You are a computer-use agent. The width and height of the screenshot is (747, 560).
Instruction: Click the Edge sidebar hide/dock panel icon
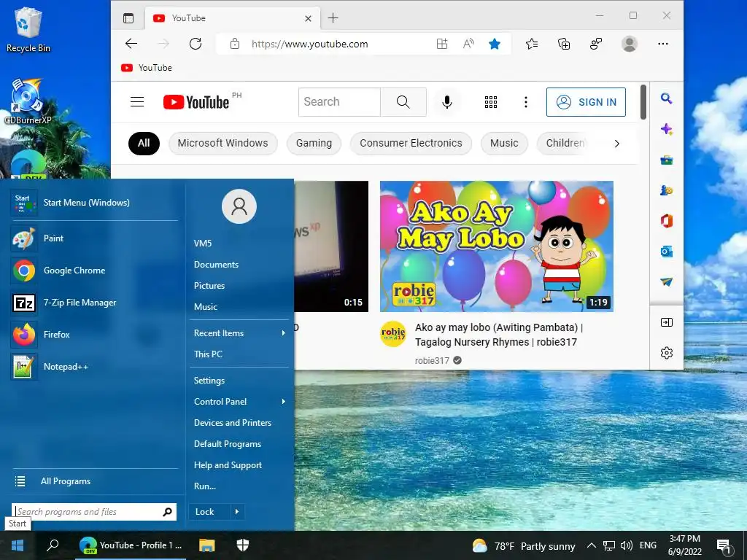tap(667, 322)
